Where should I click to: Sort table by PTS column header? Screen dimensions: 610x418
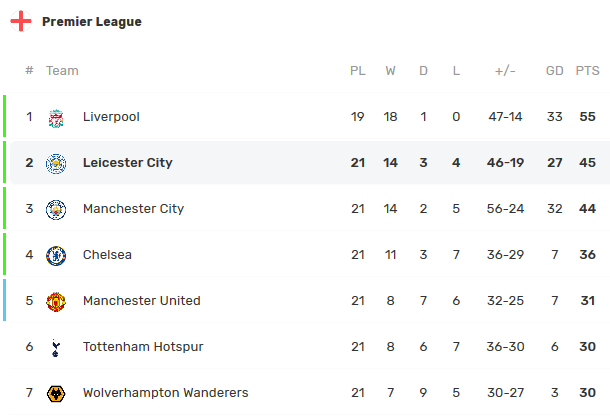click(587, 71)
